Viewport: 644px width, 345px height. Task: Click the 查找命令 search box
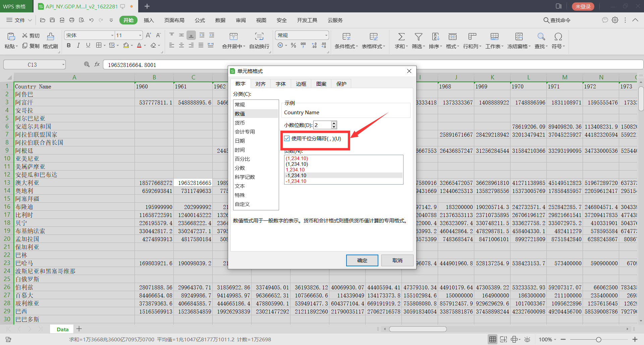pos(557,20)
